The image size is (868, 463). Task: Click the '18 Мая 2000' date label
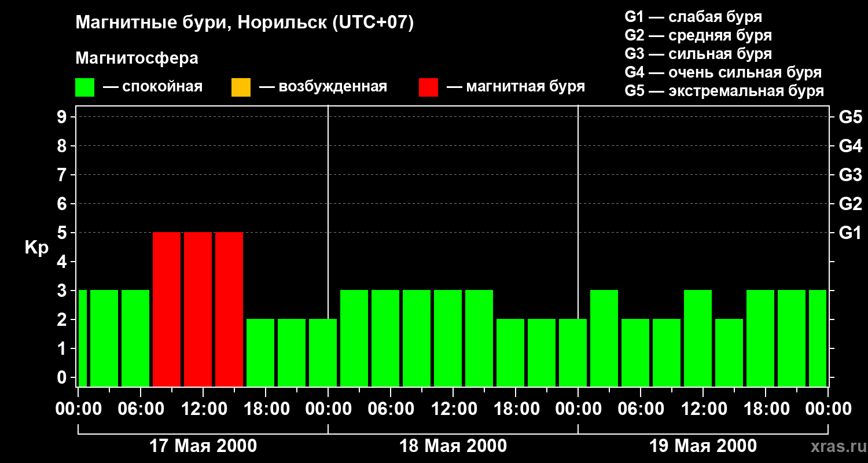453,446
